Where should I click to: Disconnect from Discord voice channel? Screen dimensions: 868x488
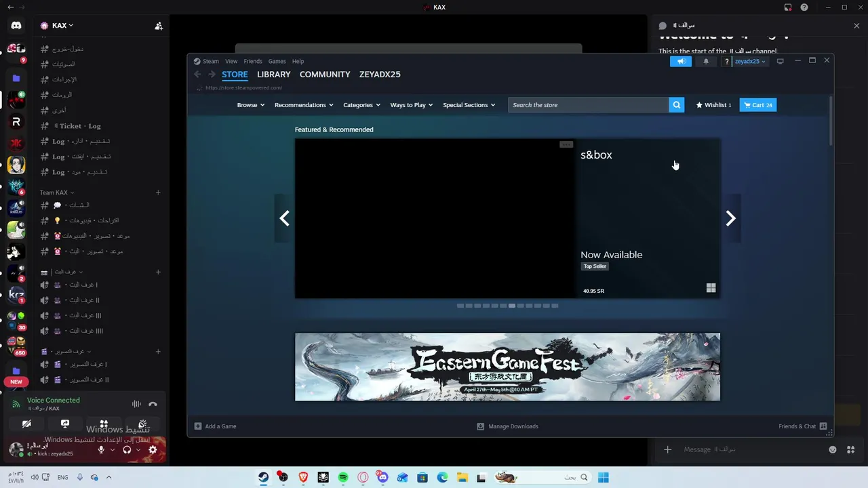click(153, 404)
